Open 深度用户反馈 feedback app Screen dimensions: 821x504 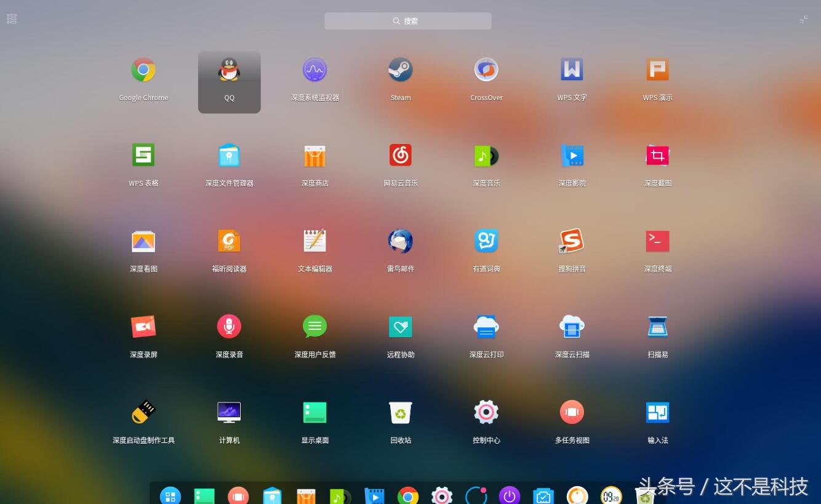point(314,327)
